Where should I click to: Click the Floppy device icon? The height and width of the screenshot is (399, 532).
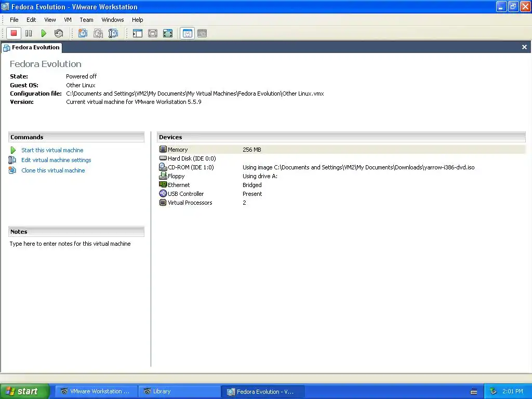click(x=163, y=176)
